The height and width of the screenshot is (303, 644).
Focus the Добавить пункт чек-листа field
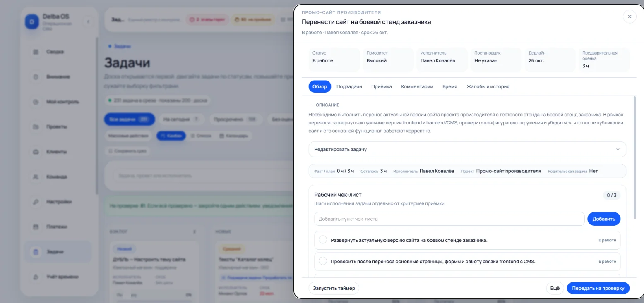[449, 219]
